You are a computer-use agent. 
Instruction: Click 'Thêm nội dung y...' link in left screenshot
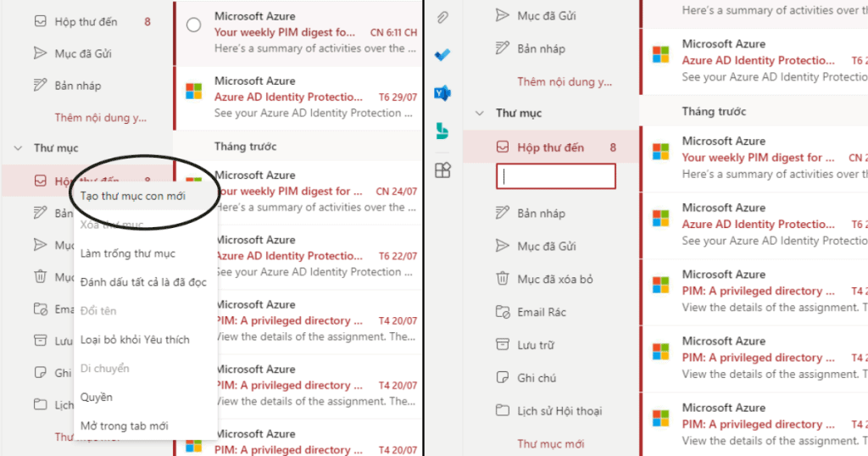[x=100, y=117]
